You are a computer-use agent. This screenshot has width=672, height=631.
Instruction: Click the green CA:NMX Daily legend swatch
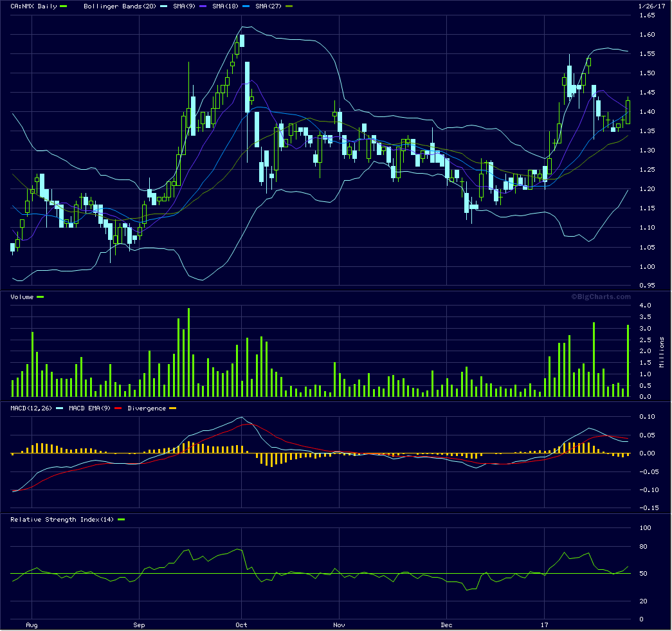tap(64, 6)
